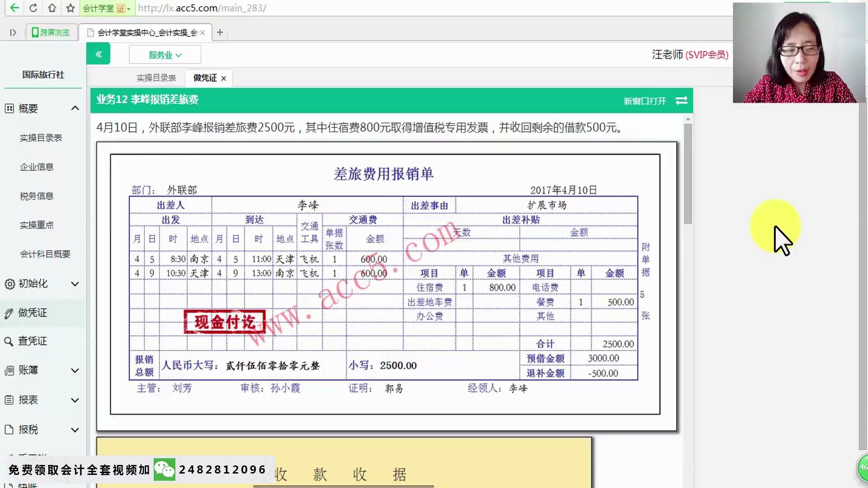
Task: Click the 报税 tax filing icon
Action: [x=9, y=429]
